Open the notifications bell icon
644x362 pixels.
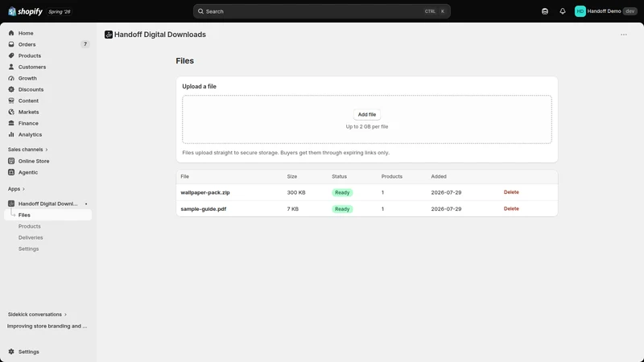pos(562,11)
